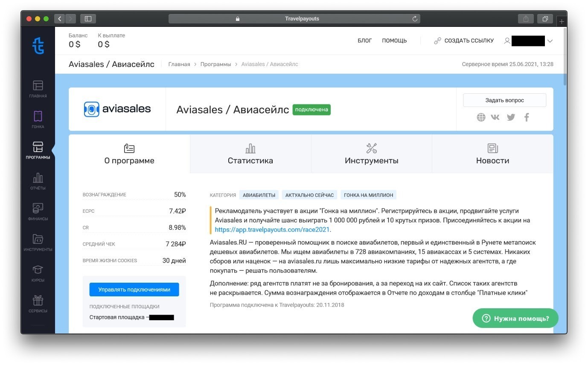Screen dimensions: 588x365
Task: Click the СРЕДНИЙ ЧЕК 7 284₽ value
Action: pos(176,244)
